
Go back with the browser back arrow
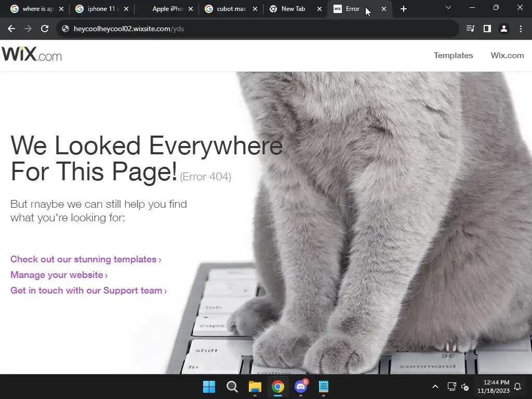[11, 29]
